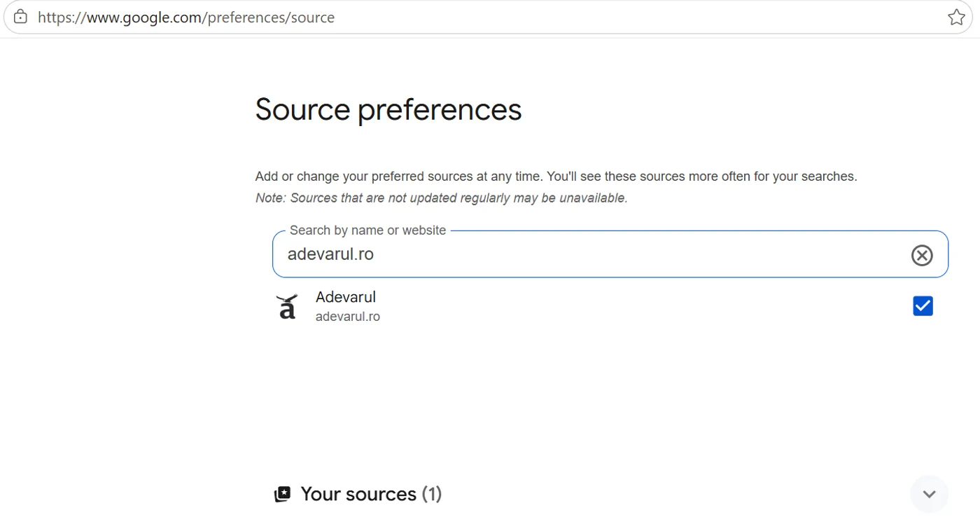The height and width of the screenshot is (522, 980).
Task: Open the Your sources (1) heading
Action: (x=371, y=494)
